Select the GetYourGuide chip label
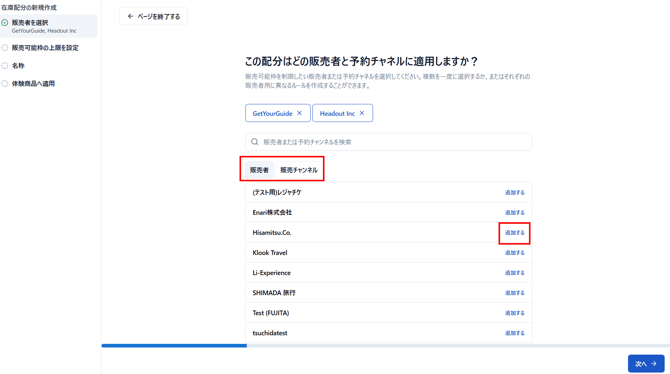 (272, 113)
